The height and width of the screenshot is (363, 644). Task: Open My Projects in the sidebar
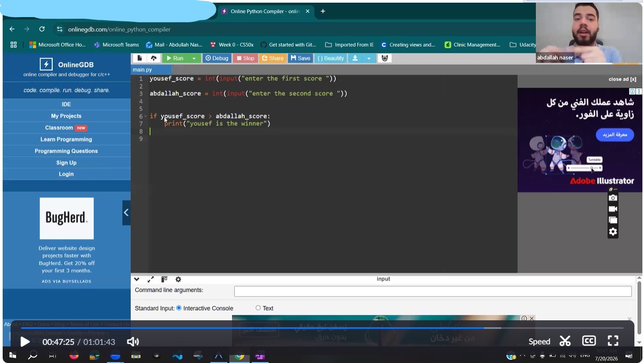(x=66, y=116)
